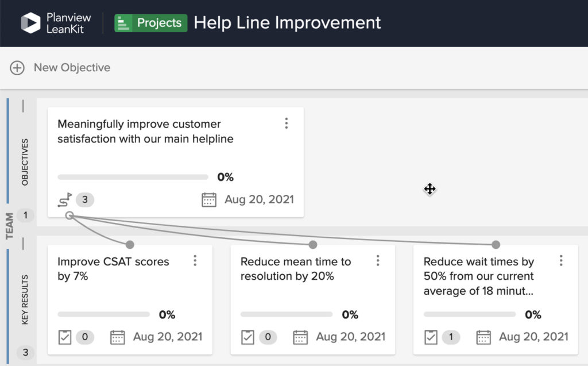The height and width of the screenshot is (366, 588).
Task: Click the Aug 20, 2021 date on the objective card
Action: (x=259, y=199)
